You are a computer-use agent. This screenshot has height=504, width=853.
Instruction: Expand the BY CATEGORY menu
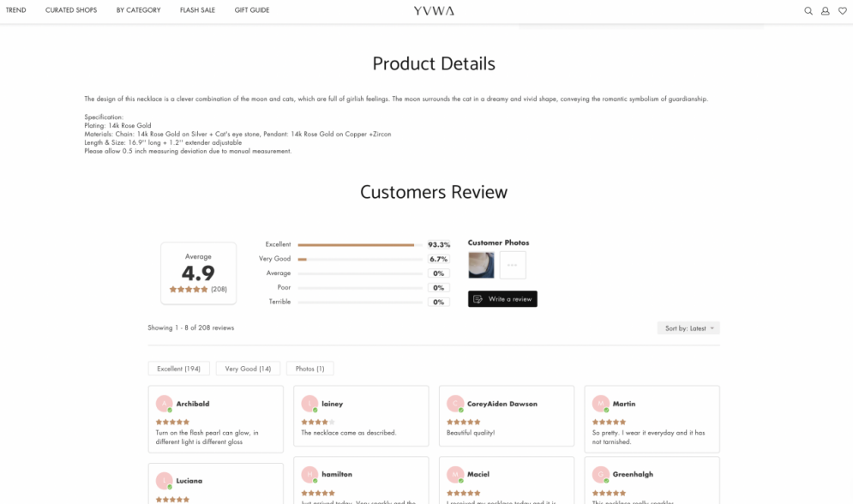tap(138, 10)
